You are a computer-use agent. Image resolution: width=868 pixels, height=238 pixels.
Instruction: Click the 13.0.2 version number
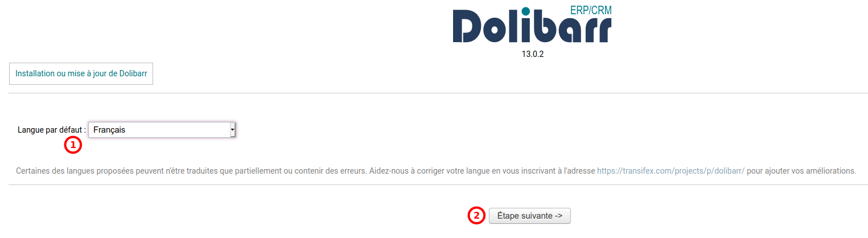pos(533,55)
